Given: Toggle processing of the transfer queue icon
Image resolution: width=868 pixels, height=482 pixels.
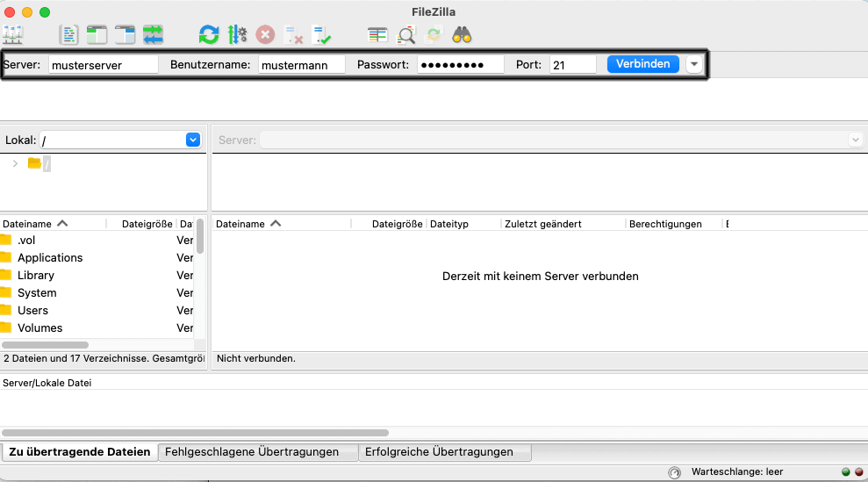Looking at the screenshot, I should (238, 35).
